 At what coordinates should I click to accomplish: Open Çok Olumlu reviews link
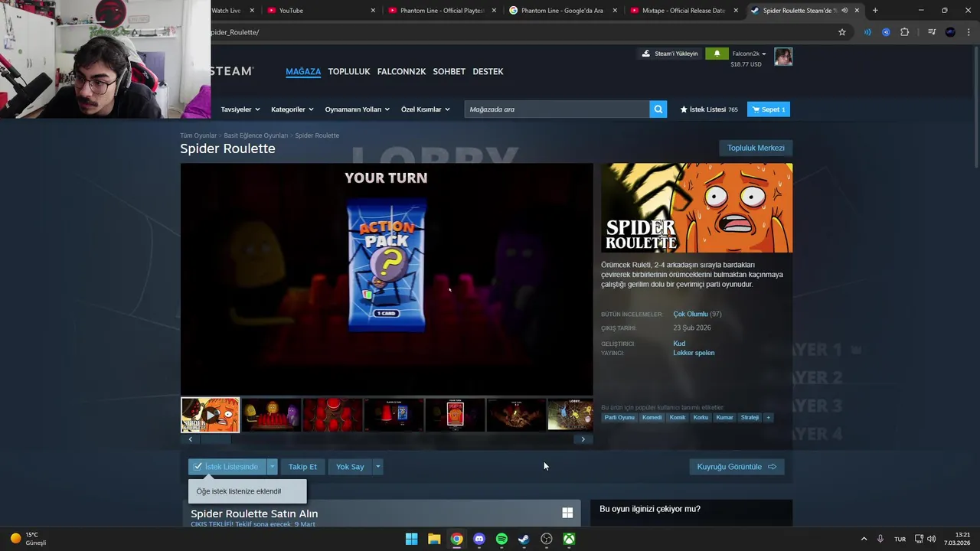point(691,314)
